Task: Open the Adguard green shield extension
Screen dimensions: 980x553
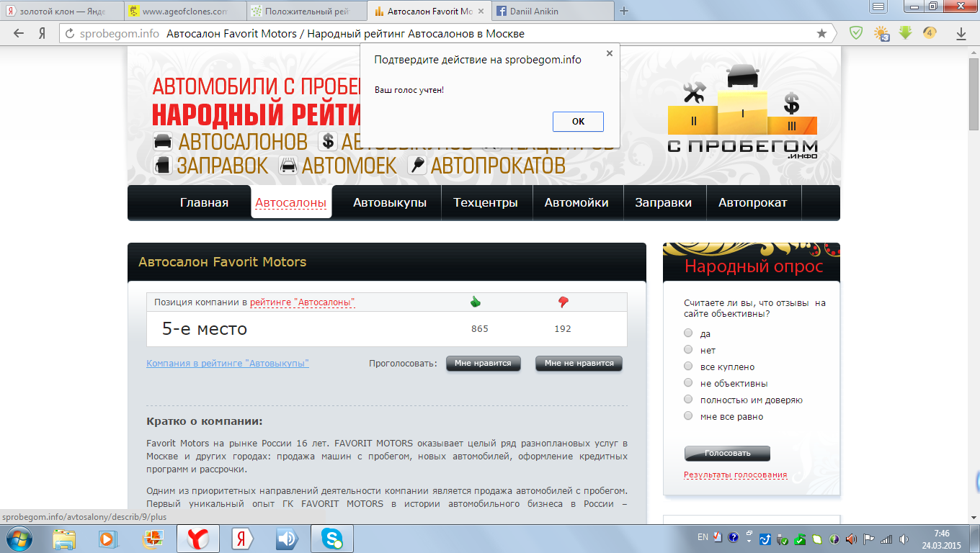Action: [856, 33]
